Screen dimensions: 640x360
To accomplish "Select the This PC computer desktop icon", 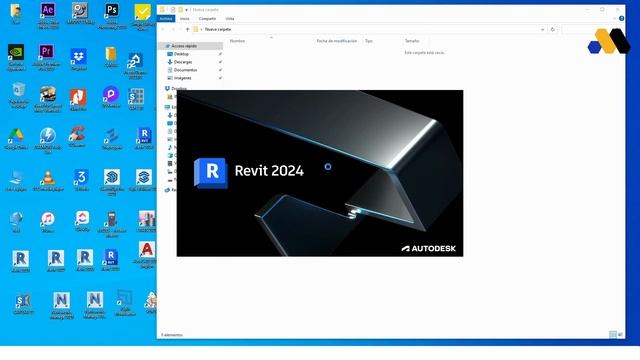I will (x=16, y=178).
